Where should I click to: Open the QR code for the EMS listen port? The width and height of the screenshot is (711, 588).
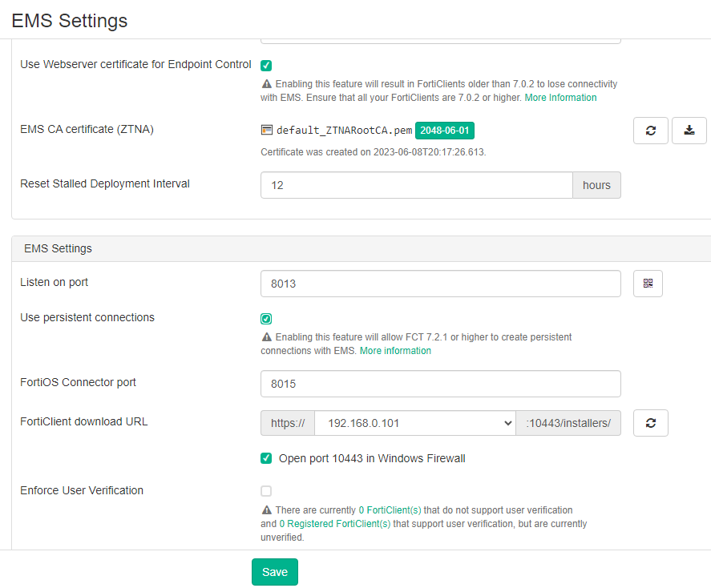click(x=648, y=283)
